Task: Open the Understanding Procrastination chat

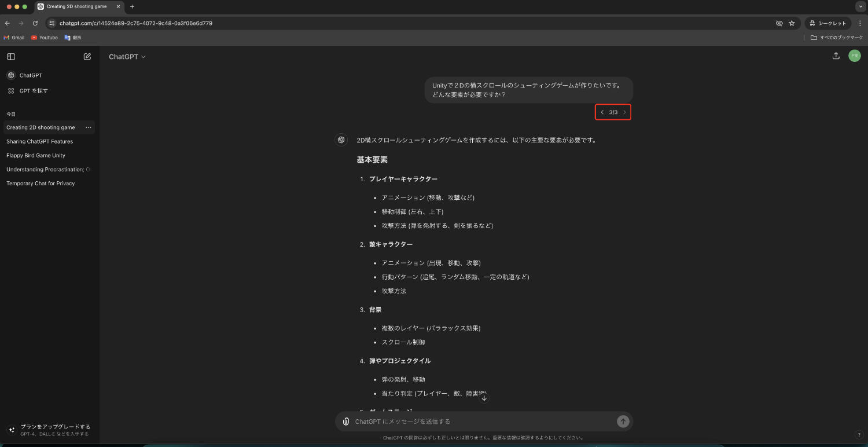Action: [49, 170]
